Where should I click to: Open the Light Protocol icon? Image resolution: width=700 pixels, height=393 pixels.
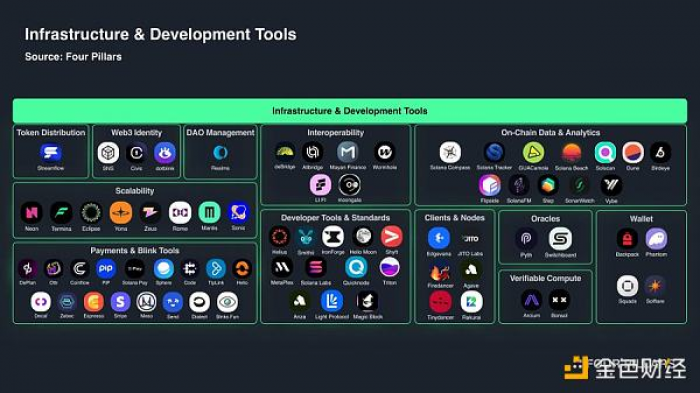[x=332, y=301]
